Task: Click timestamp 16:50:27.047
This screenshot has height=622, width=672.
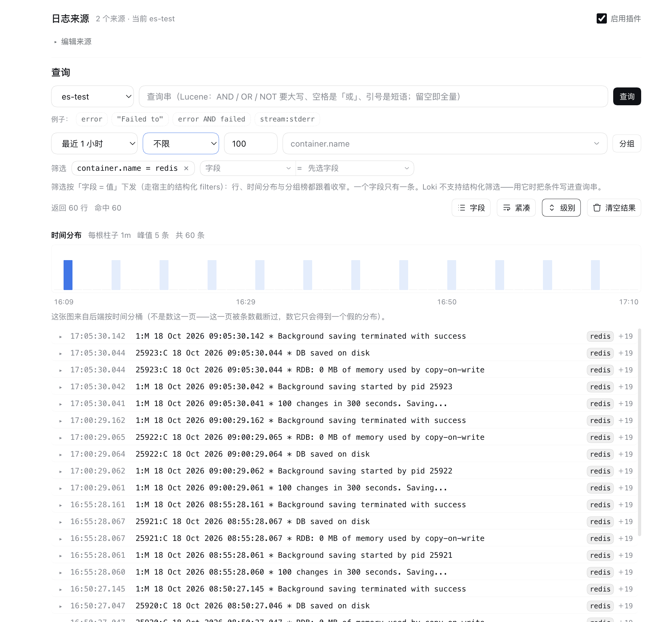Action: coord(98,605)
